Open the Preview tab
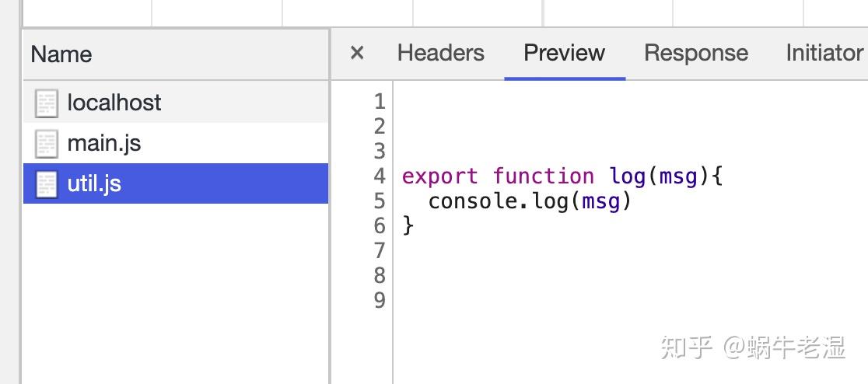Viewport: 868px width, 384px height. coord(564,53)
